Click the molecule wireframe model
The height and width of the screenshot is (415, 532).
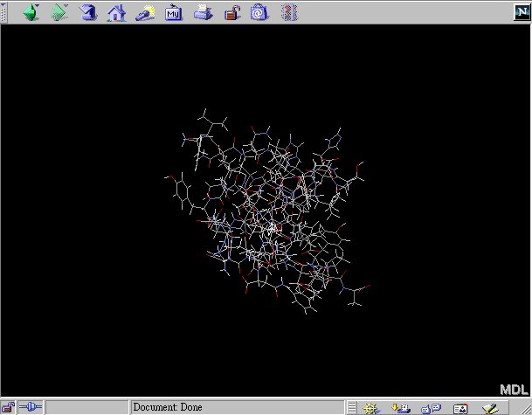pos(267,211)
